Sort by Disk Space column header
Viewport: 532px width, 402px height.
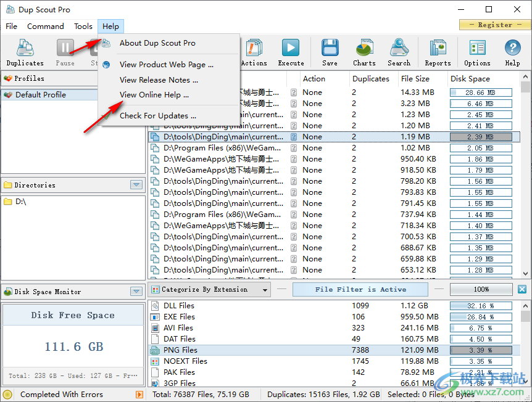coord(483,79)
